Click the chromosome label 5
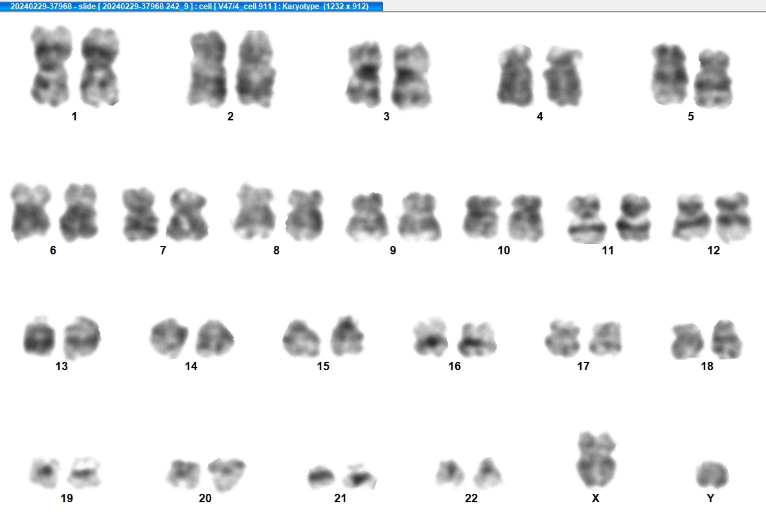 pos(691,116)
